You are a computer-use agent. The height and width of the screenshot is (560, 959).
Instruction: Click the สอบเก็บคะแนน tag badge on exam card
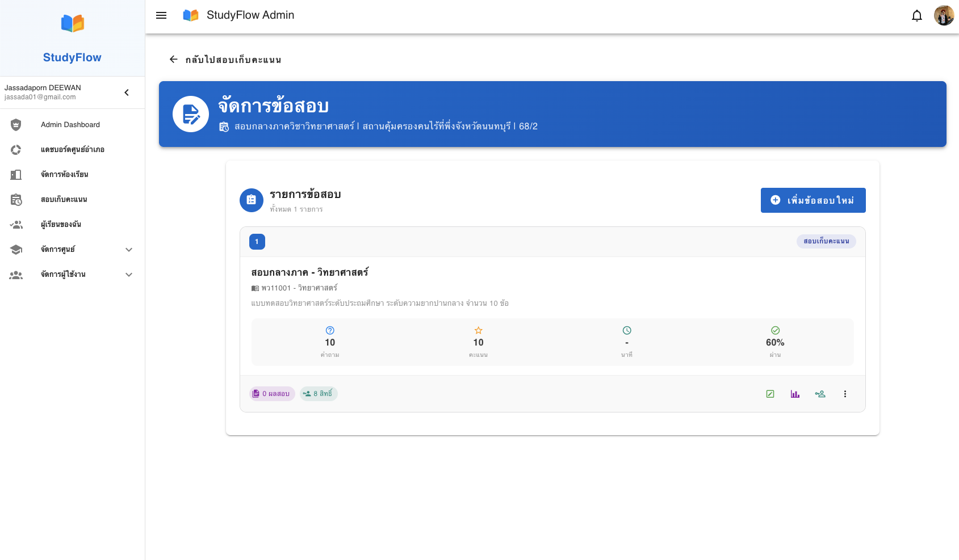pos(826,241)
